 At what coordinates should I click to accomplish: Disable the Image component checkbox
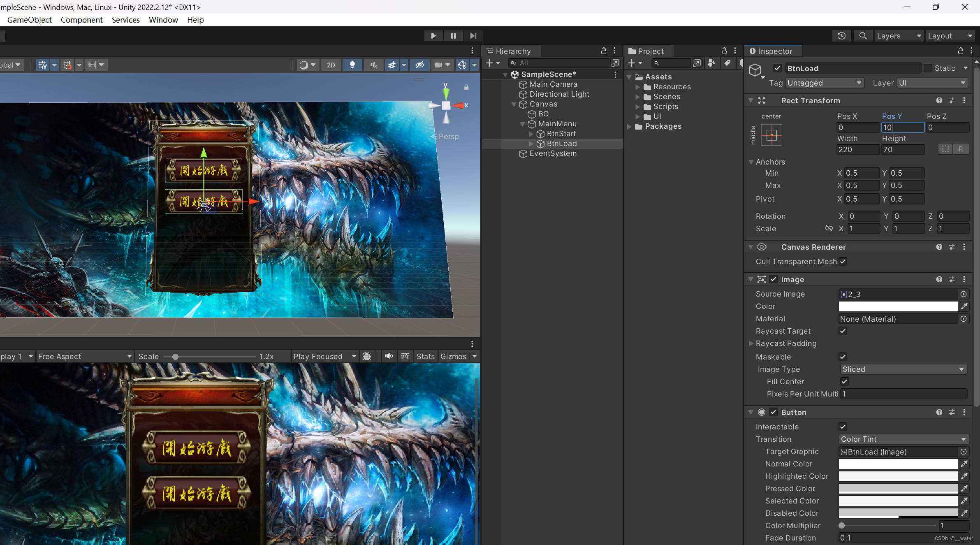(x=774, y=280)
